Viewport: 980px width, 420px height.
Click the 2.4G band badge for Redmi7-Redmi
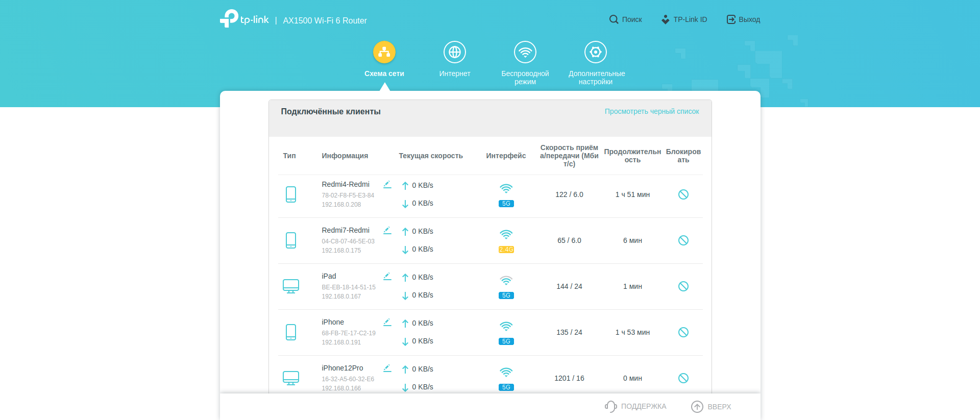(x=506, y=250)
